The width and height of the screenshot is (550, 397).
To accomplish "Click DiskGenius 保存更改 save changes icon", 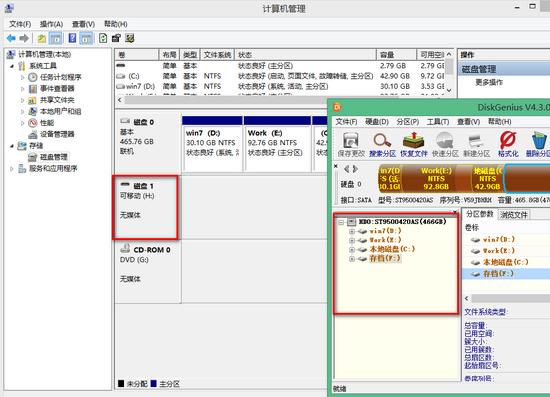I will tap(351, 144).
